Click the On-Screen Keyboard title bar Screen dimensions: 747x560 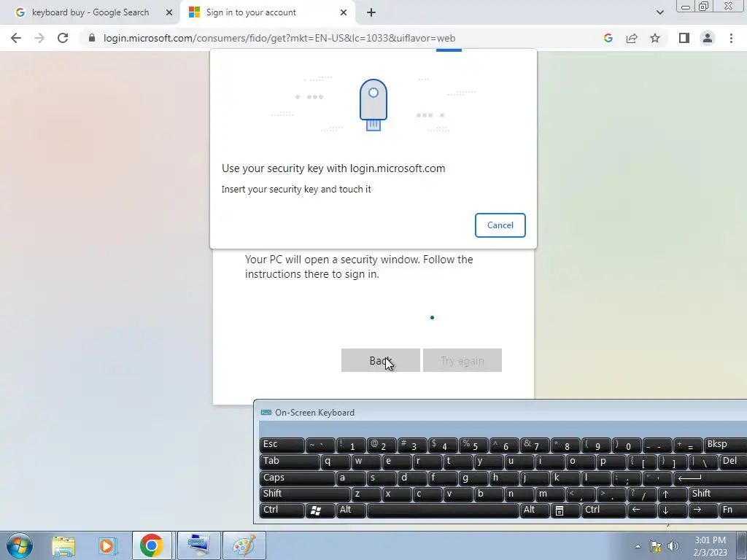point(500,413)
